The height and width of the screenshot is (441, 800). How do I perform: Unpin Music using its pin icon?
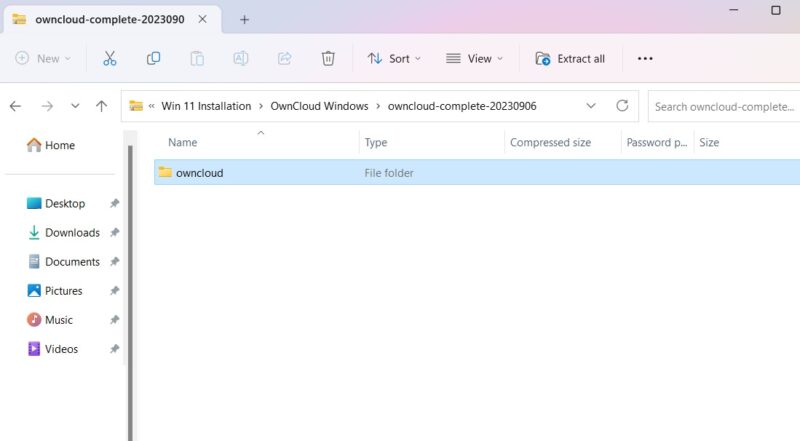coord(114,320)
